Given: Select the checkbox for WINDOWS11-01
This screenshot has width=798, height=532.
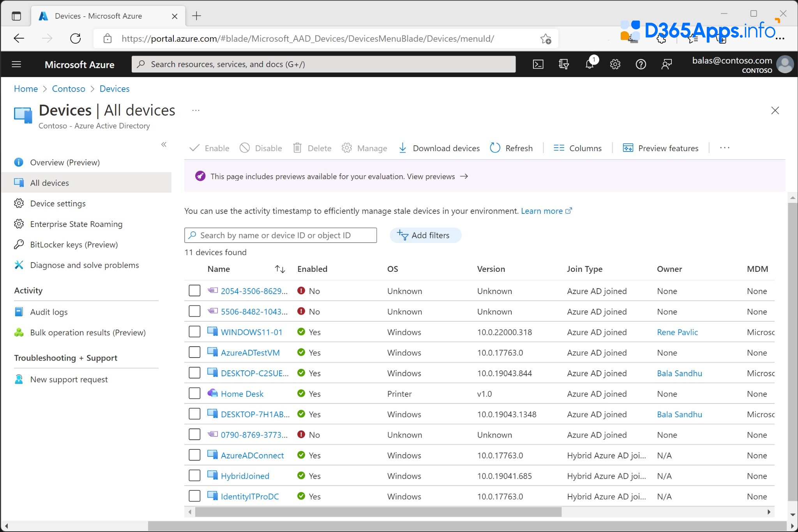Looking at the screenshot, I should [194, 331].
